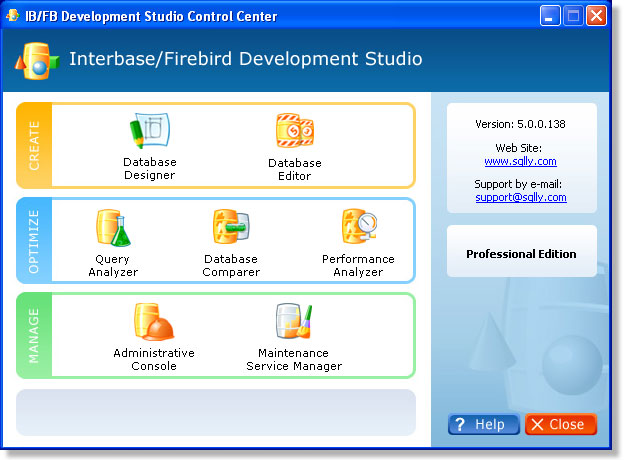
Task: Click the Database Designer label
Action: tap(150, 168)
